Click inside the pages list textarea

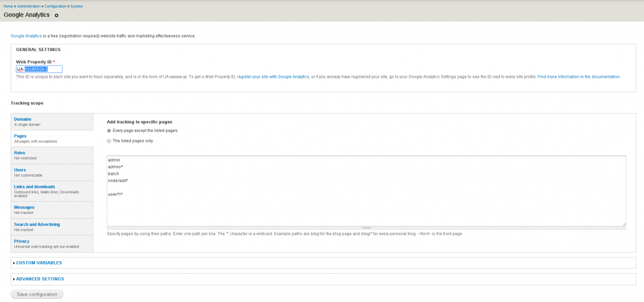coord(367,190)
